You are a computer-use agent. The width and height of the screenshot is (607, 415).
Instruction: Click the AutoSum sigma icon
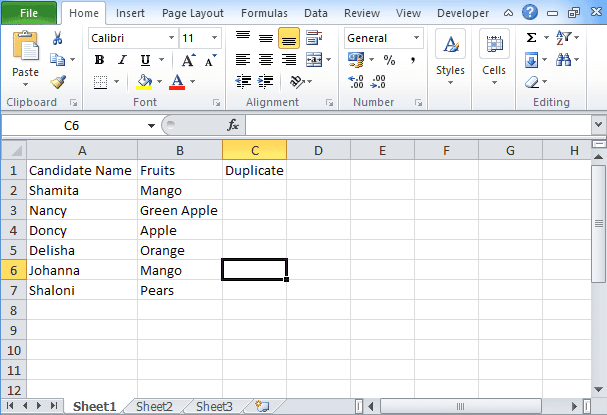coord(532,38)
